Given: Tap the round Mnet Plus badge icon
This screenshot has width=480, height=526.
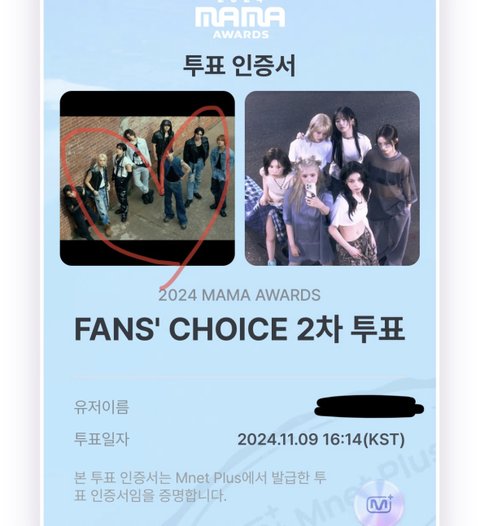Looking at the screenshot, I should tap(379, 503).
